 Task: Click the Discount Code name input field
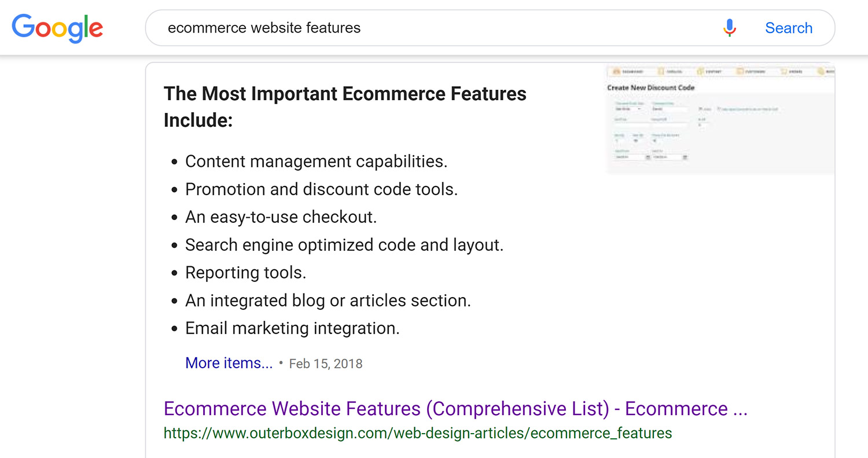[670, 109]
